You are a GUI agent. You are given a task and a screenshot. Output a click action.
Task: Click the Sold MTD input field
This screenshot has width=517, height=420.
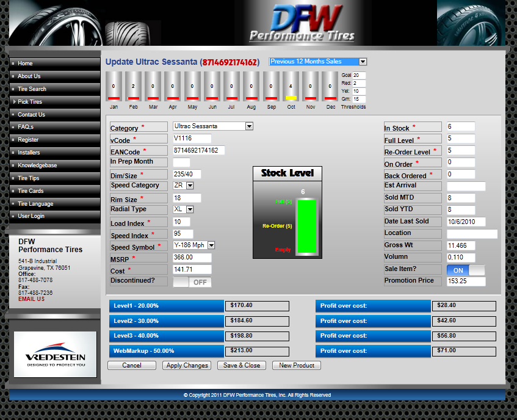461,198
